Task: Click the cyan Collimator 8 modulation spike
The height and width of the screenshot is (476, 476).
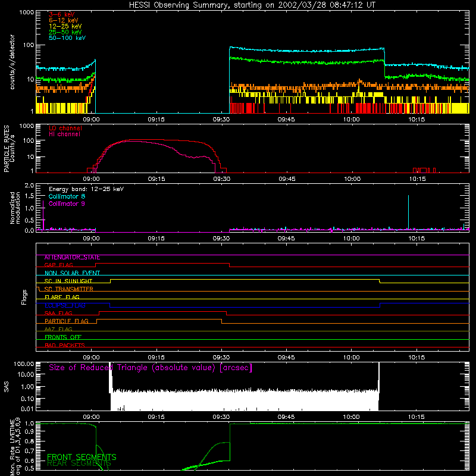Action: point(408,212)
